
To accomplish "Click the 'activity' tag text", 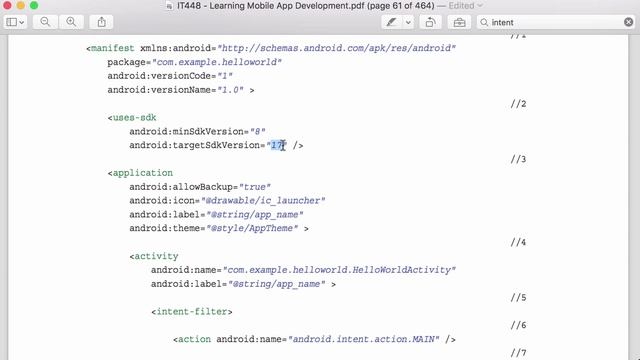I will 156,256.
